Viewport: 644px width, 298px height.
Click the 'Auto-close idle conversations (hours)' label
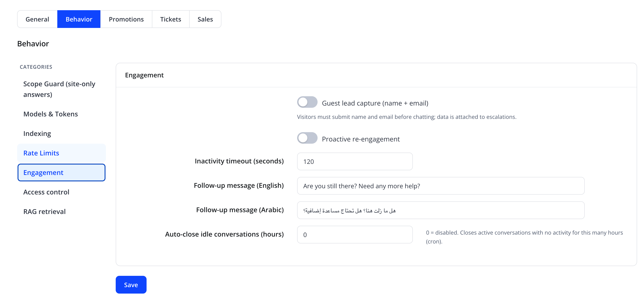tap(225, 234)
